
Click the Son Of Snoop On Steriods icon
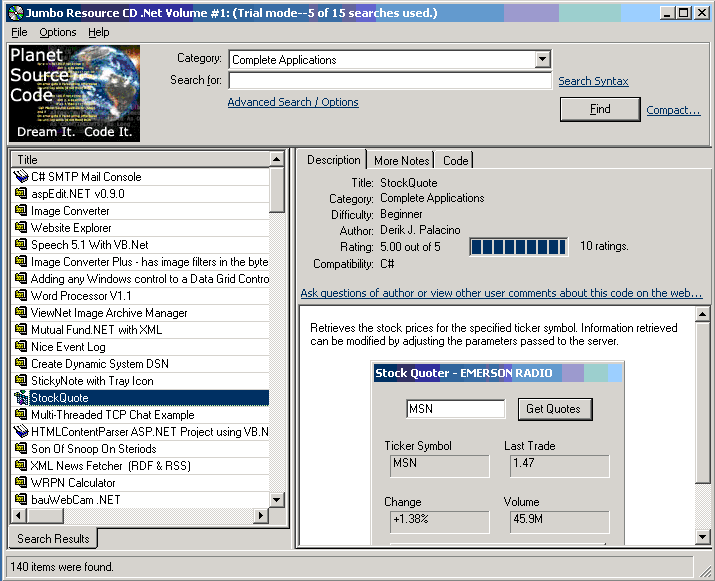point(21,448)
